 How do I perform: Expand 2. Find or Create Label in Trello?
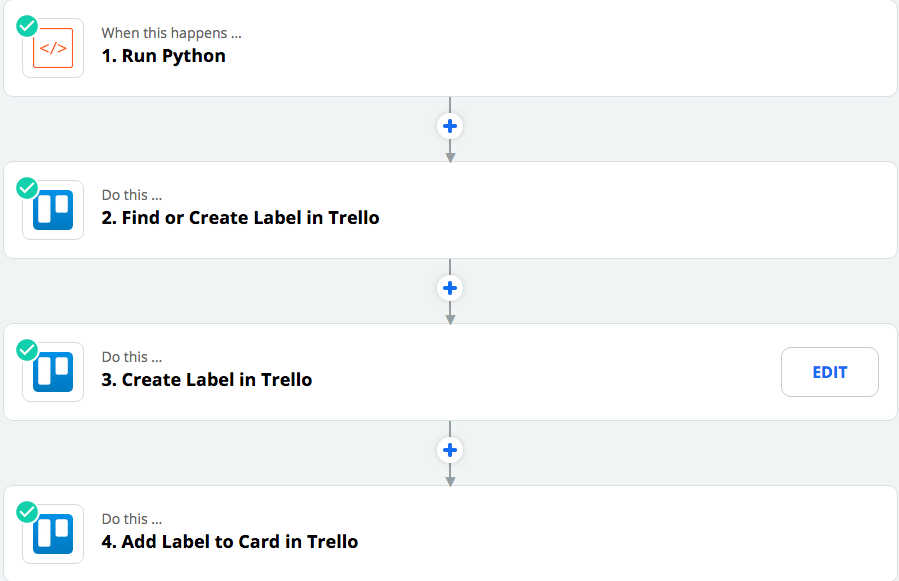[240, 218]
